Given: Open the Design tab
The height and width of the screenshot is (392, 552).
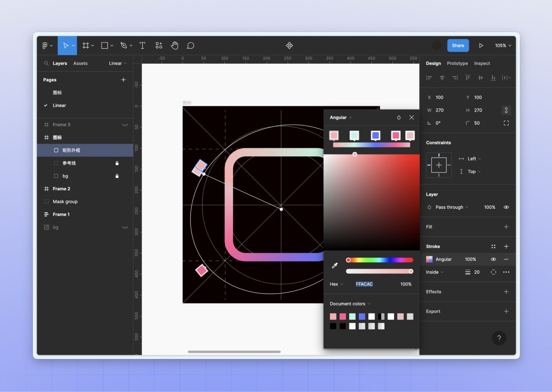Looking at the screenshot, I should (x=433, y=63).
